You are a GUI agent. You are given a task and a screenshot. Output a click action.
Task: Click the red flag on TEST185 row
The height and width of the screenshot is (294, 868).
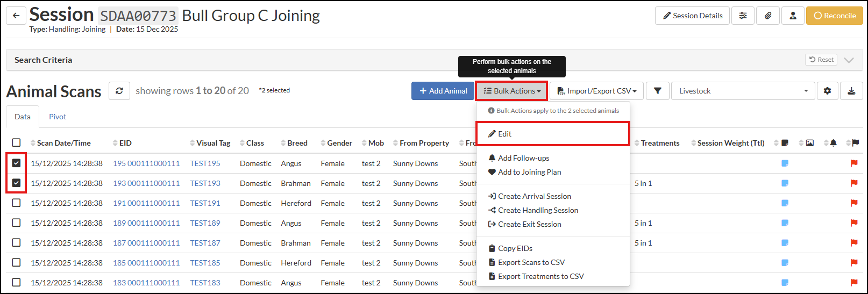click(x=853, y=263)
